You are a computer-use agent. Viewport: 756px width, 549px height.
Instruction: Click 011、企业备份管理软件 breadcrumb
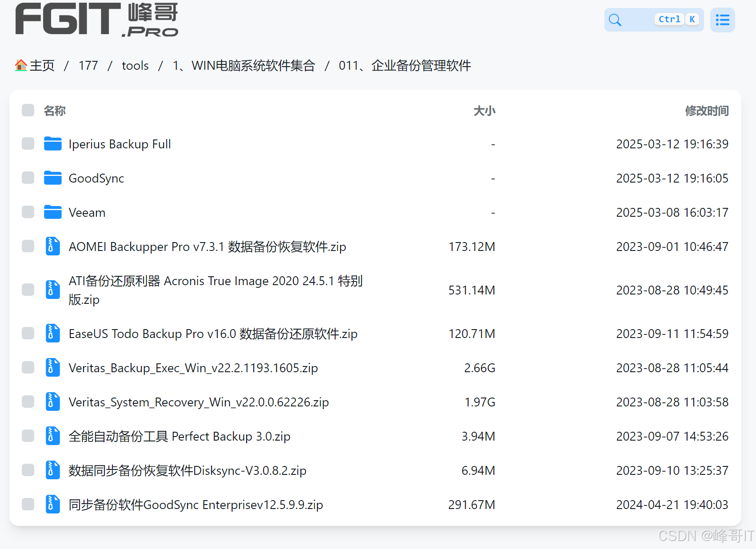click(x=404, y=66)
